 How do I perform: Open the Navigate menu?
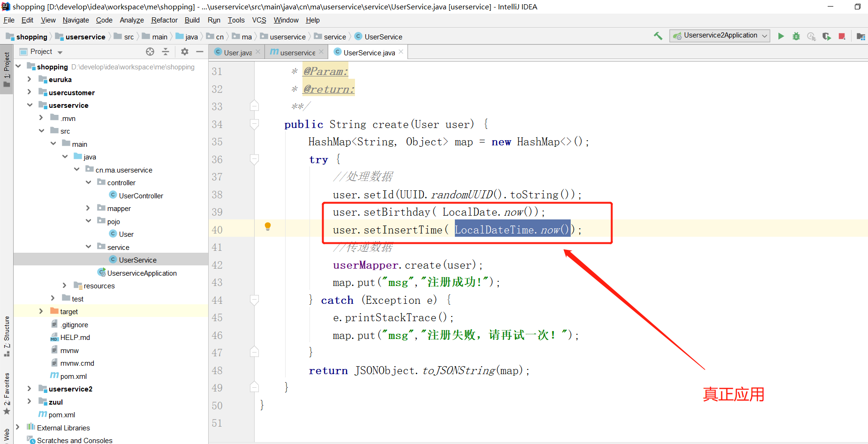75,20
